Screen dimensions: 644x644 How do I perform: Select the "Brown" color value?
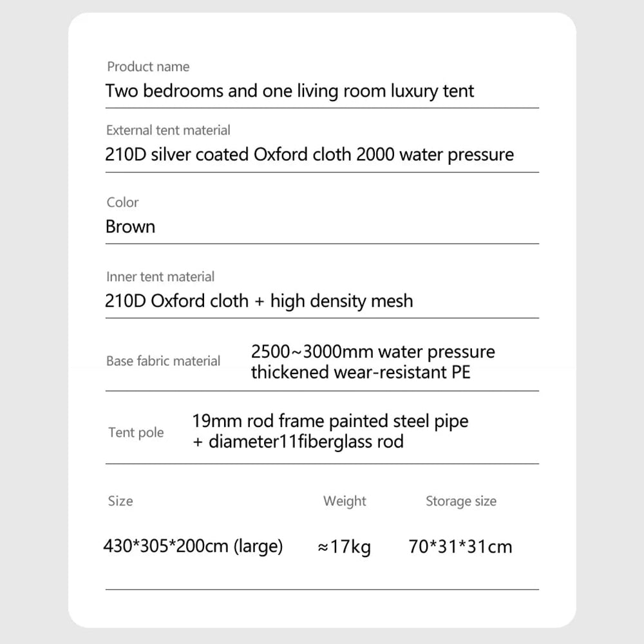click(x=130, y=227)
